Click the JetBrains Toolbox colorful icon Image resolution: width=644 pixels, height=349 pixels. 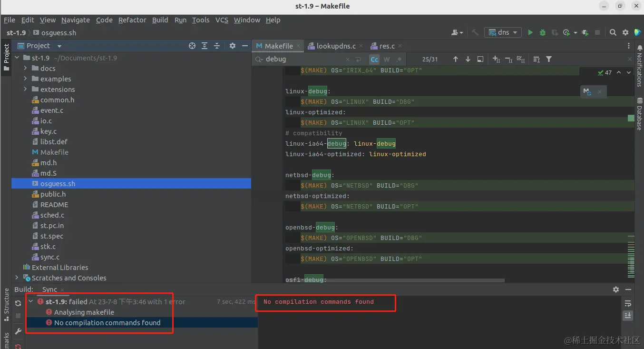pyautogui.click(x=637, y=32)
